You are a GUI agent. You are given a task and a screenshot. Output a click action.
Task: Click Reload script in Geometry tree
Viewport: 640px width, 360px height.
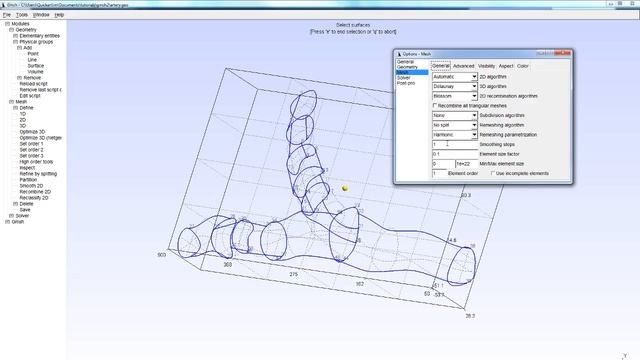pyautogui.click(x=33, y=84)
